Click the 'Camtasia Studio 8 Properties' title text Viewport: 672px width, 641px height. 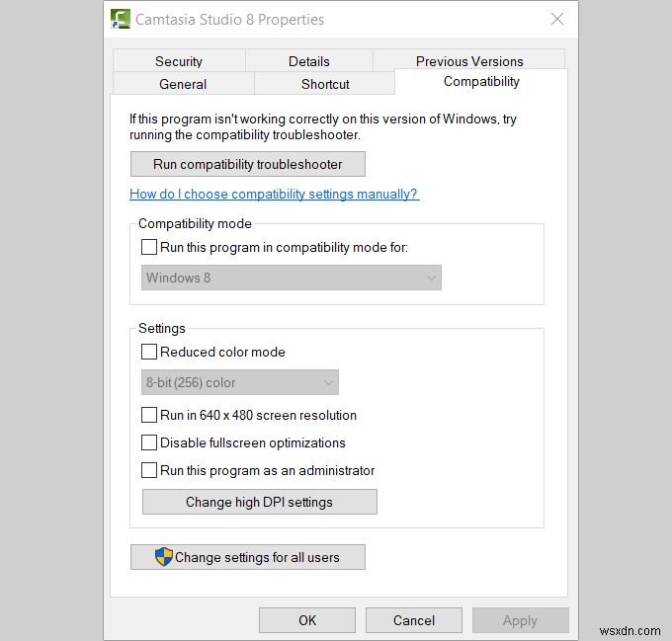tap(229, 20)
